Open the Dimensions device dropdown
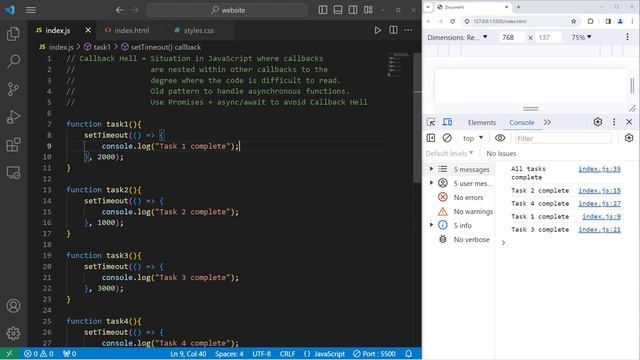This screenshot has height=360, width=640. click(x=457, y=37)
